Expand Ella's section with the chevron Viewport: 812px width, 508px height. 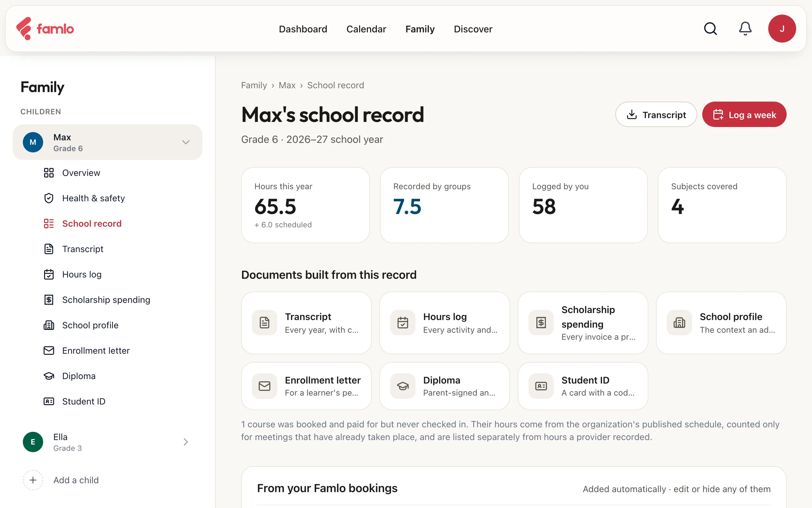[x=186, y=442]
